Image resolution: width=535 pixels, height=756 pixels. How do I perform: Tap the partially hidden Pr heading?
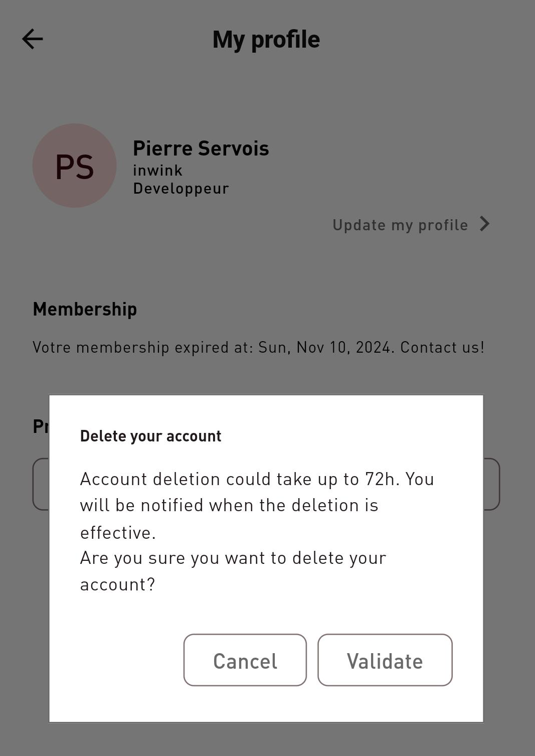pos(40,426)
